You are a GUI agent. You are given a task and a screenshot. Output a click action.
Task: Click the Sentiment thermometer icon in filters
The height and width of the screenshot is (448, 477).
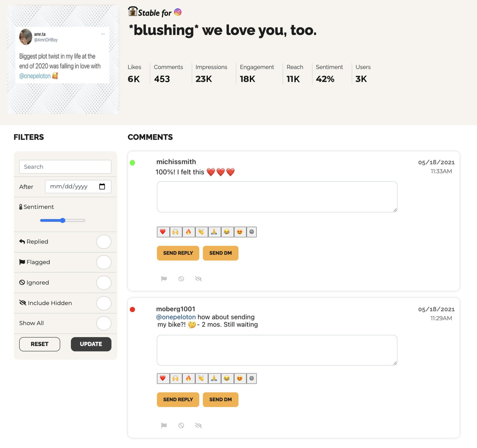pyautogui.click(x=21, y=207)
